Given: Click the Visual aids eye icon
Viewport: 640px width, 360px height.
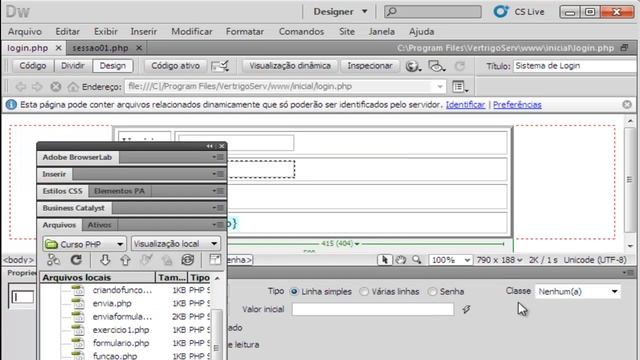Looking at the screenshot, I should [436, 66].
